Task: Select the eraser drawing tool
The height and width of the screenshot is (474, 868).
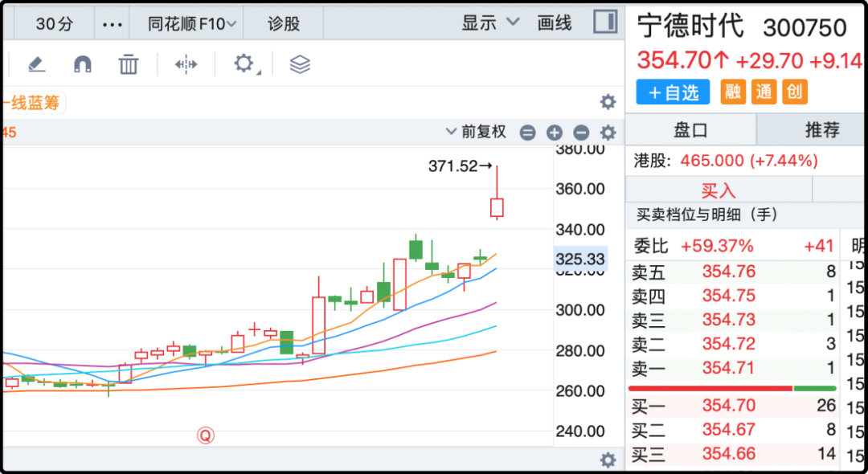Action: [x=36, y=64]
